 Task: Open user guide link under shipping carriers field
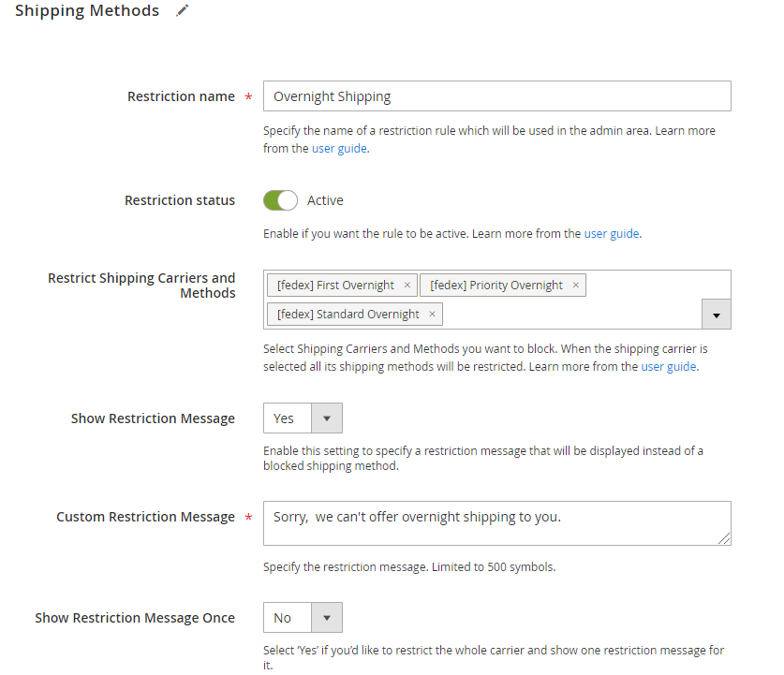tap(669, 367)
